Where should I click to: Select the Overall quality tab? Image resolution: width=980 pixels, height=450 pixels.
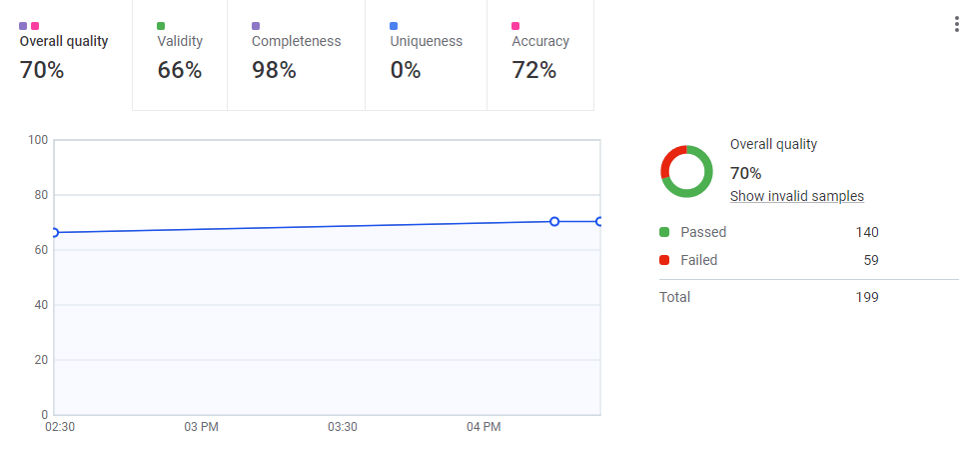[65, 54]
